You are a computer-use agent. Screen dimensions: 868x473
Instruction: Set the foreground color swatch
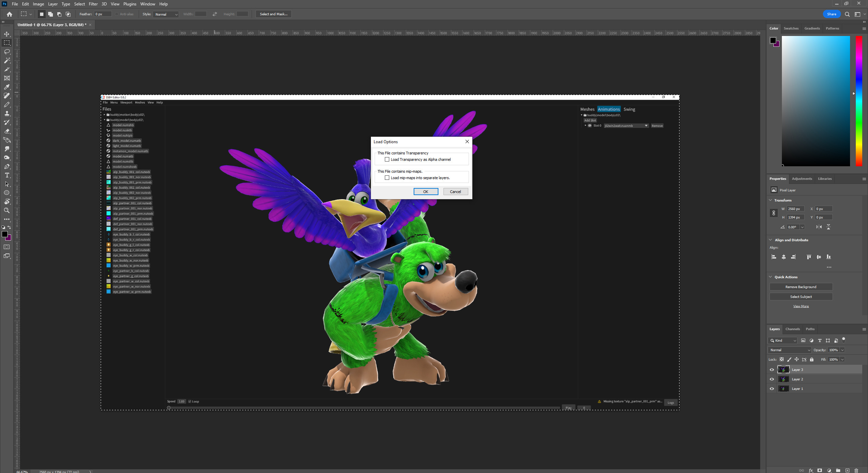(5, 234)
